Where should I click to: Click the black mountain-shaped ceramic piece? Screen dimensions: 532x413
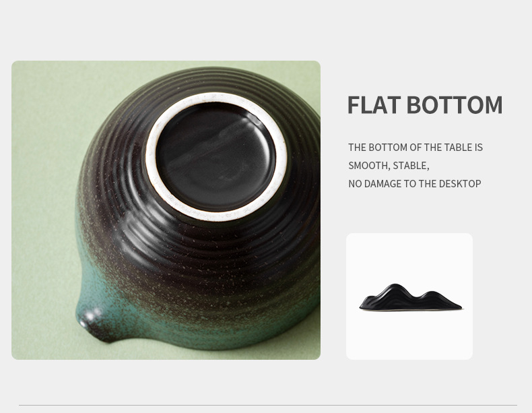tap(411, 297)
